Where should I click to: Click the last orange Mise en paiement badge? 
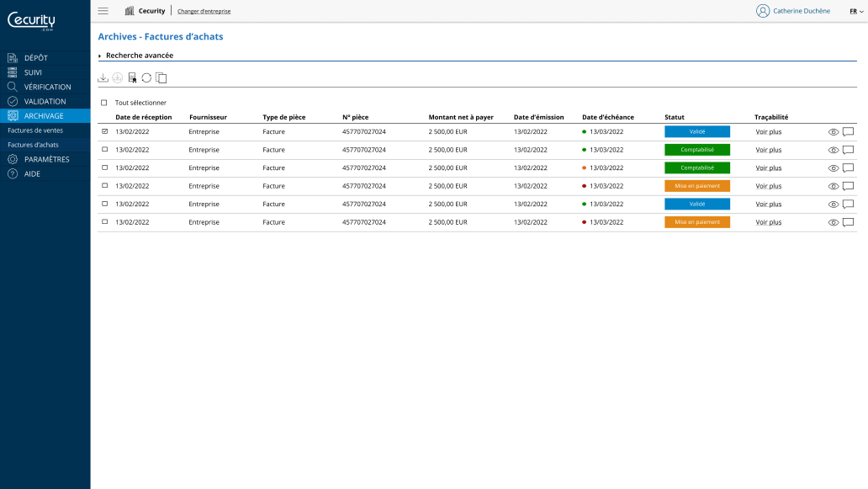697,222
